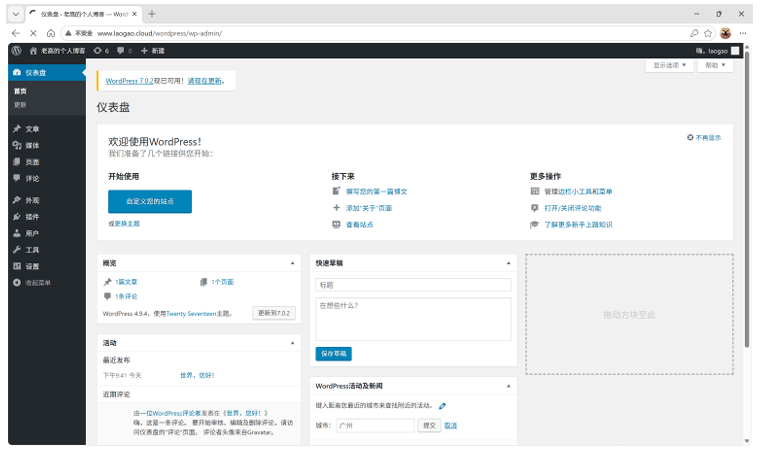This screenshot has height=452, width=762.
Task: Open the 1条评论 link
Action: (126, 296)
